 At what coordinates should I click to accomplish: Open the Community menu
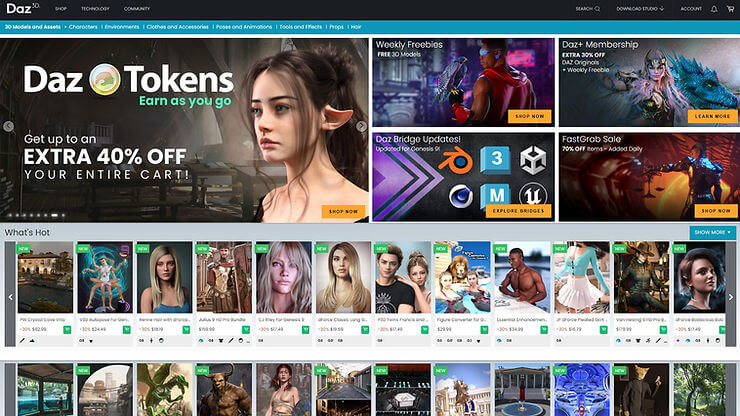[x=137, y=9]
